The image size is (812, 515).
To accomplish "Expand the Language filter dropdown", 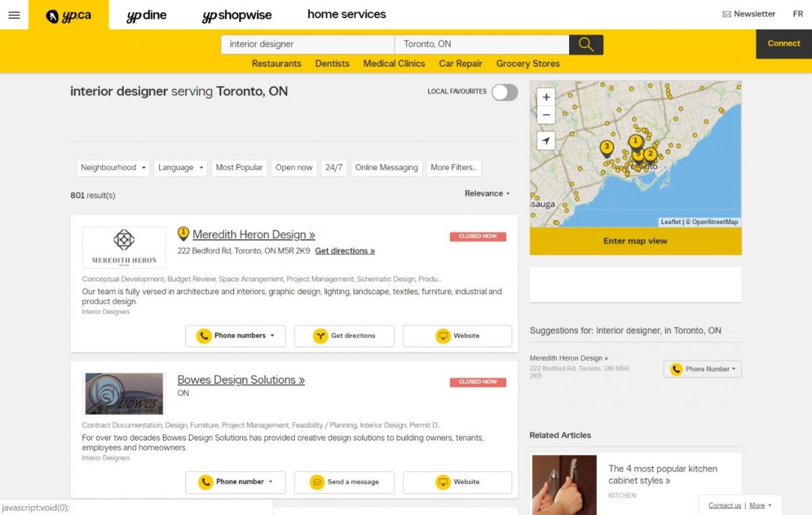I will [x=181, y=168].
